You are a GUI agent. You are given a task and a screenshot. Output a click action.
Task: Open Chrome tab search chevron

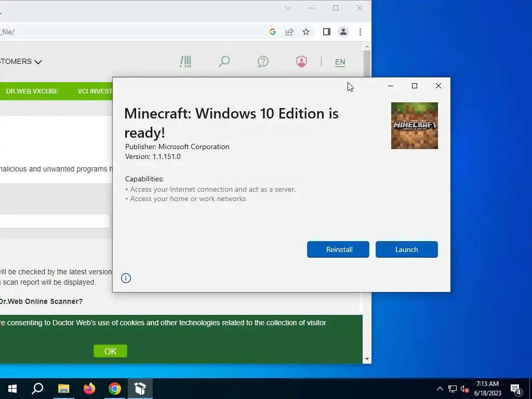click(288, 8)
